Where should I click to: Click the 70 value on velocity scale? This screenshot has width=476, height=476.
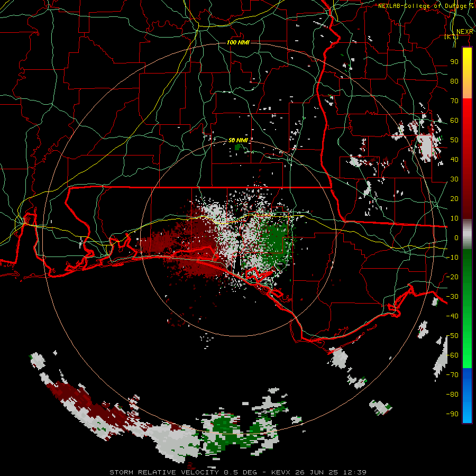pyautogui.click(x=454, y=100)
